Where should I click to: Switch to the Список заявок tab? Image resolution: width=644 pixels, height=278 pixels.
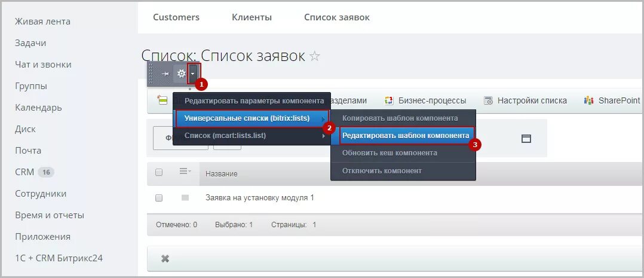pyautogui.click(x=337, y=17)
